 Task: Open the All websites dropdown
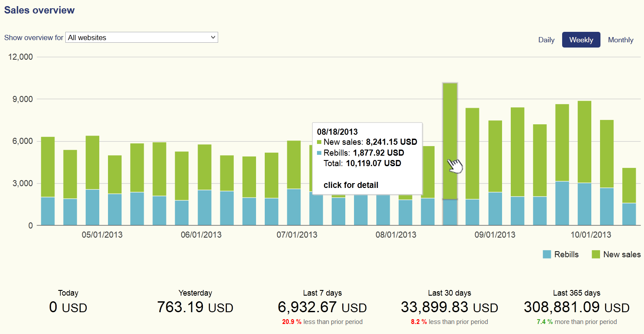pyautogui.click(x=142, y=37)
